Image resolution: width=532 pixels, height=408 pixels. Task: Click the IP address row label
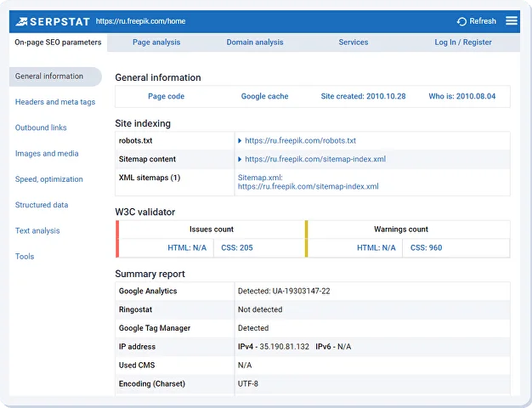137,347
